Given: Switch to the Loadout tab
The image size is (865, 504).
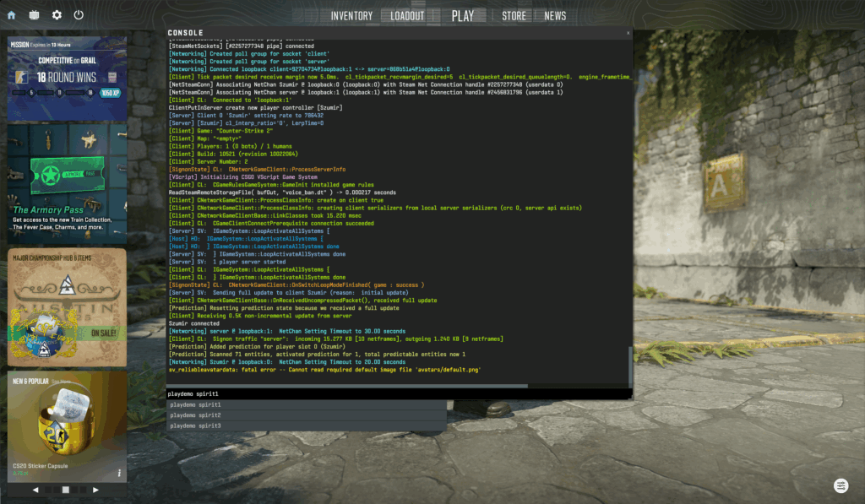Looking at the screenshot, I should [407, 16].
